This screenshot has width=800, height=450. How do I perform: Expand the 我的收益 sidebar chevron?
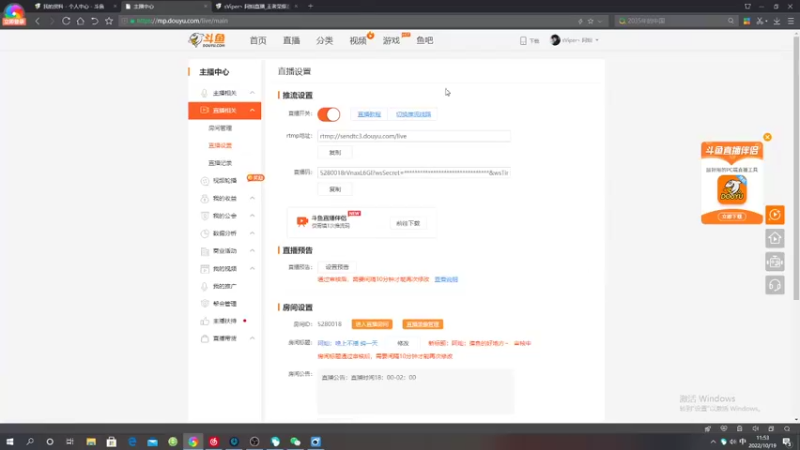253,198
